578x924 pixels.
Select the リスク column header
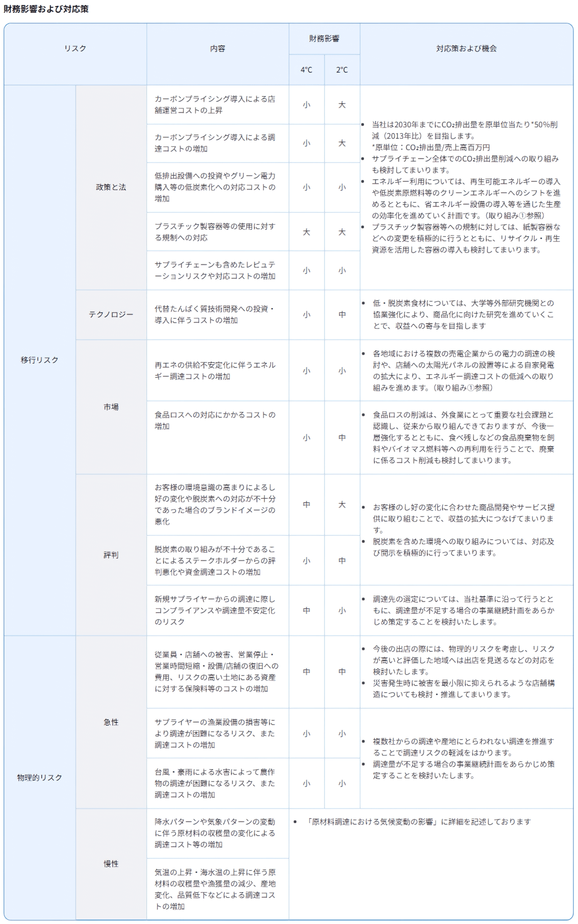click(75, 48)
